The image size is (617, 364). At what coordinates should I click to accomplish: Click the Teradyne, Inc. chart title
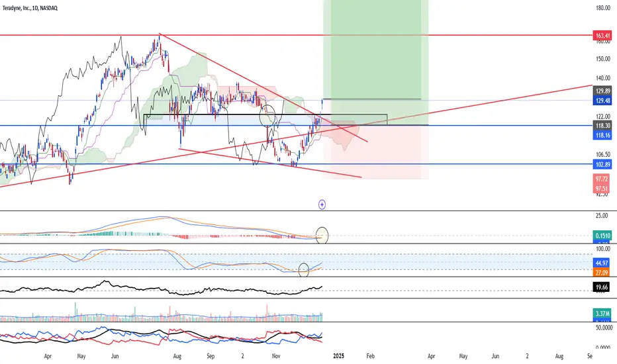[x=30, y=8]
